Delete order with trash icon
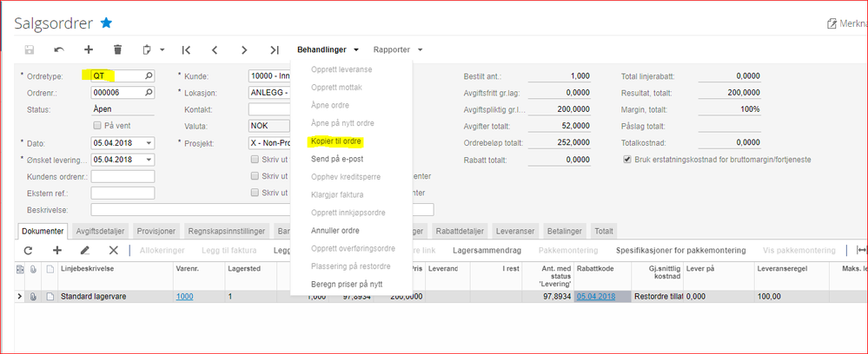 pos(117,49)
